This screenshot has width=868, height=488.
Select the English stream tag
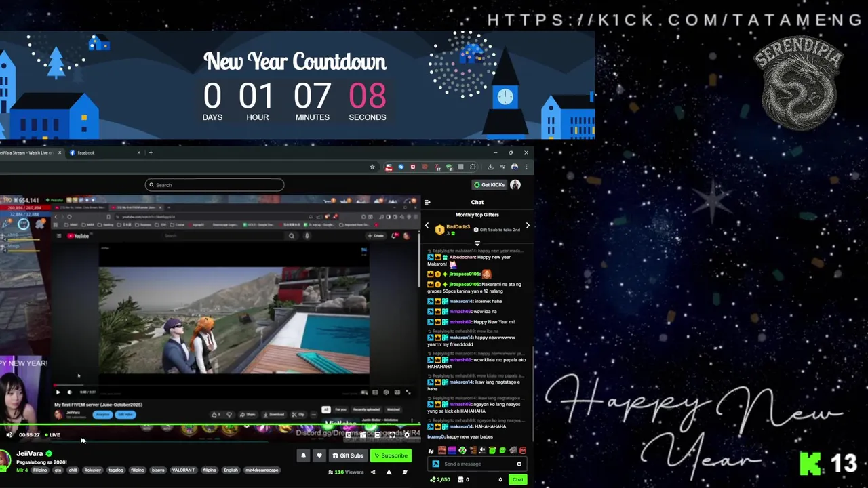[x=231, y=470]
